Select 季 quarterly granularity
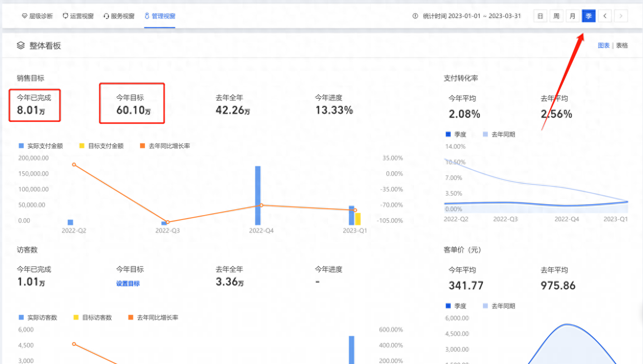Screen dimensions: 643x364 pos(589,16)
